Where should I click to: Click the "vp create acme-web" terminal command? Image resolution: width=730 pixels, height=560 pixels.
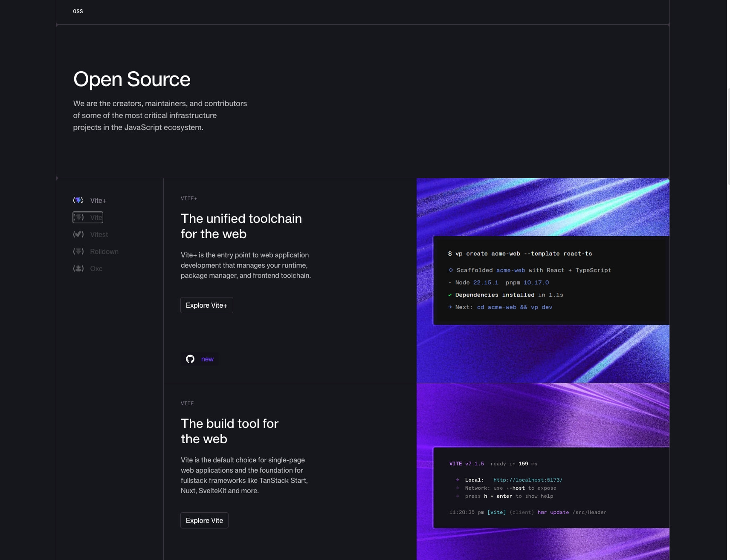(x=520, y=254)
